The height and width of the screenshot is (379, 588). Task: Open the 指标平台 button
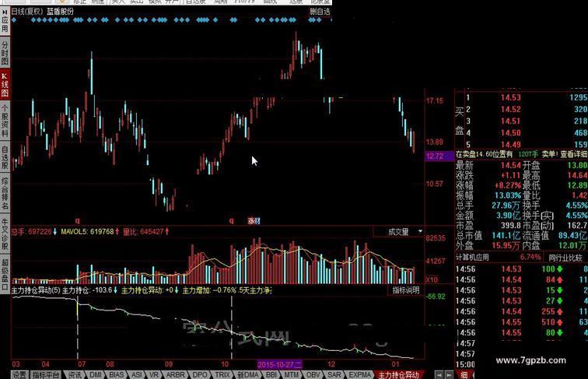click(45, 374)
